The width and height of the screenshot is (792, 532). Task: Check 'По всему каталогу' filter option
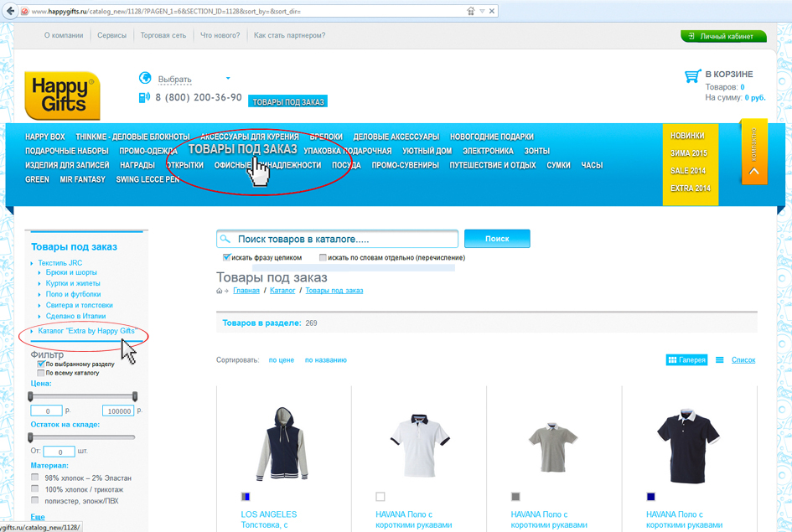(41, 373)
